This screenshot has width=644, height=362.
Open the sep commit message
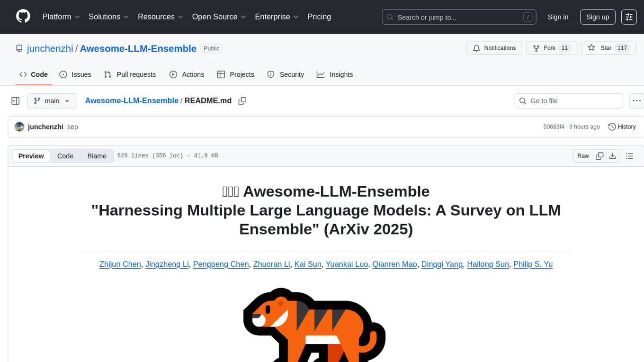click(x=72, y=127)
